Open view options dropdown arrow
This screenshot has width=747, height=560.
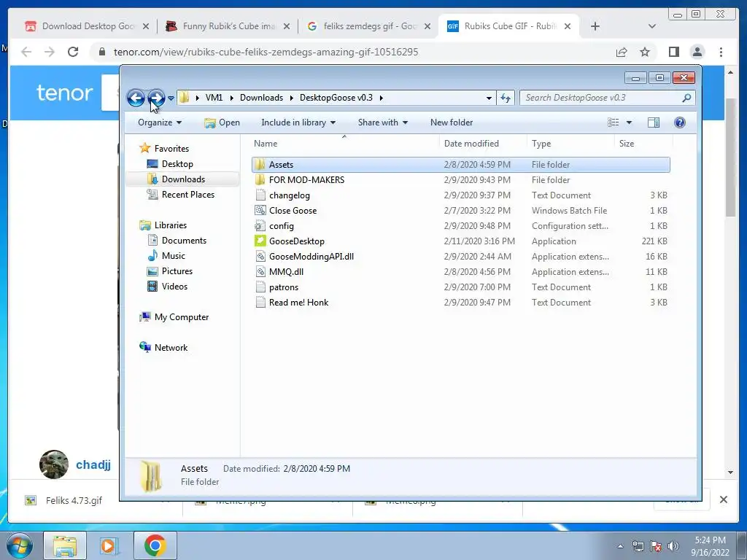point(629,122)
